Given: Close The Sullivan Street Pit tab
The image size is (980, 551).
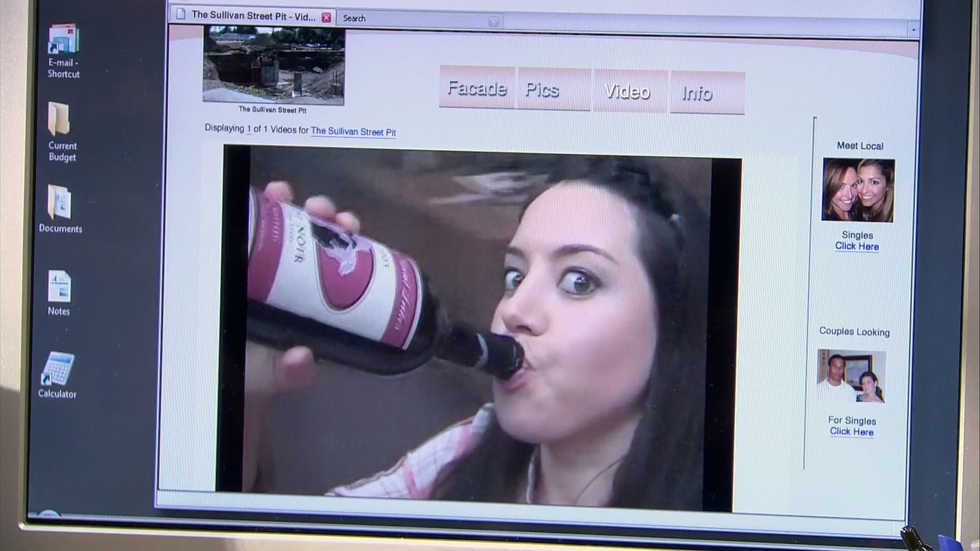Looking at the screenshot, I should pos(326,18).
